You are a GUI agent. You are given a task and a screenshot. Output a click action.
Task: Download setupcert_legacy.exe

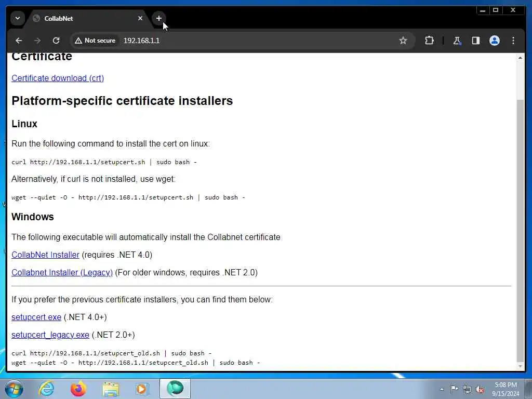coord(50,335)
